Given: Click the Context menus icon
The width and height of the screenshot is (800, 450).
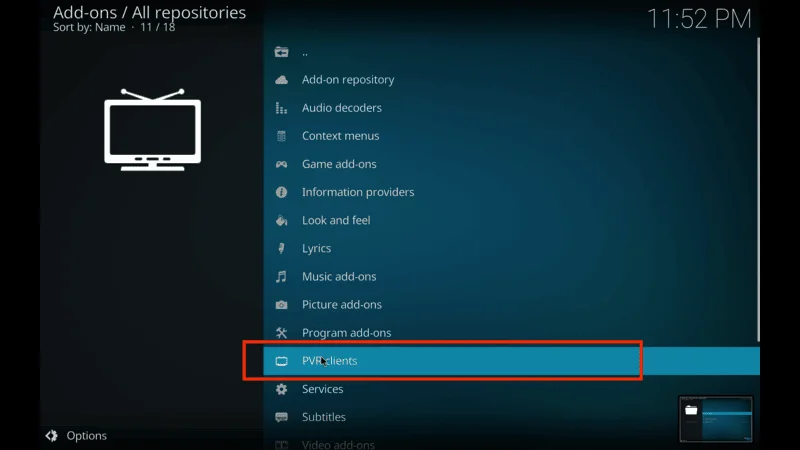Looking at the screenshot, I should point(281,136).
